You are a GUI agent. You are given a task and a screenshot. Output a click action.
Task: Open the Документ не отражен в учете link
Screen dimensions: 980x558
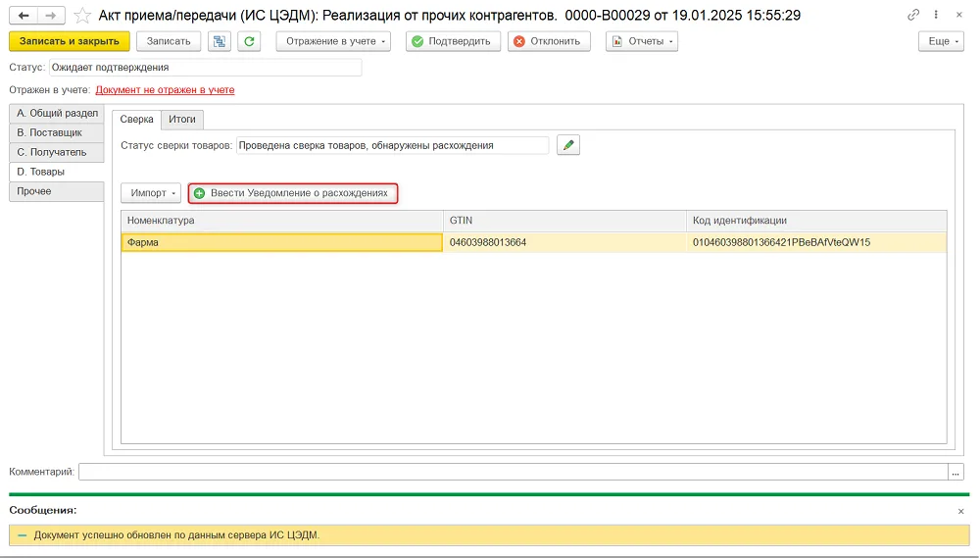tap(165, 89)
